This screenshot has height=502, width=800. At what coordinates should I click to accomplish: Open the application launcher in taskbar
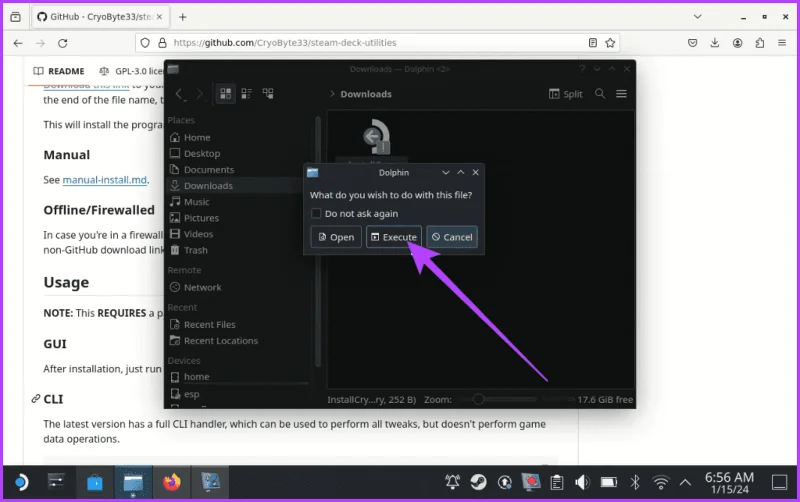tap(20, 482)
